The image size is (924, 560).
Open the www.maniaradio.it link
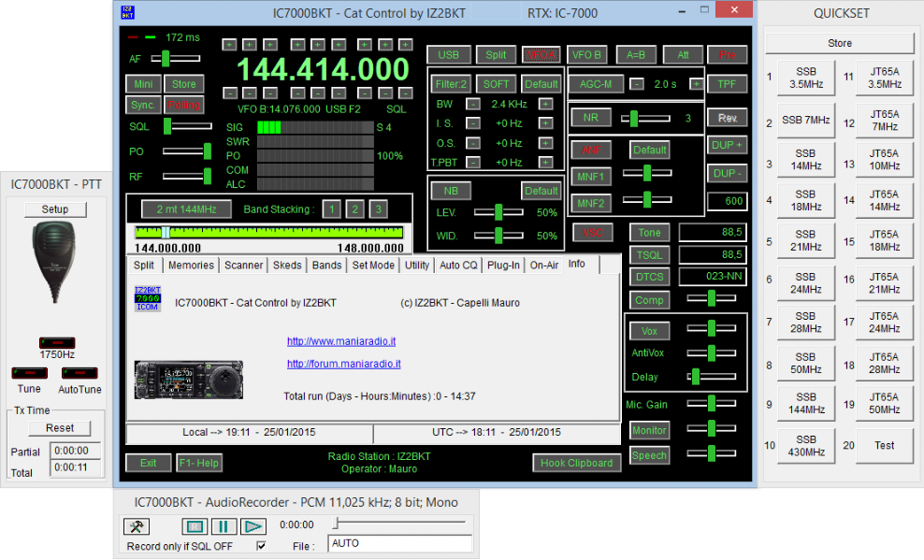coord(341,341)
